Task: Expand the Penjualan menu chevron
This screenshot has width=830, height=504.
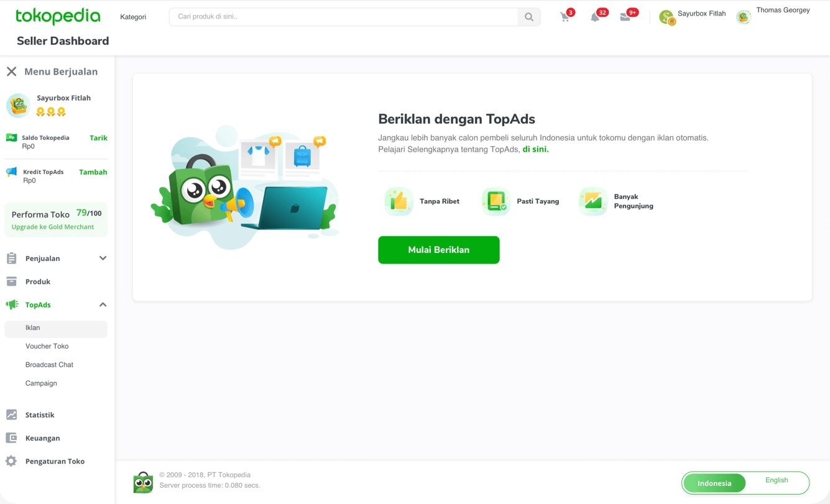Action: coord(103,258)
